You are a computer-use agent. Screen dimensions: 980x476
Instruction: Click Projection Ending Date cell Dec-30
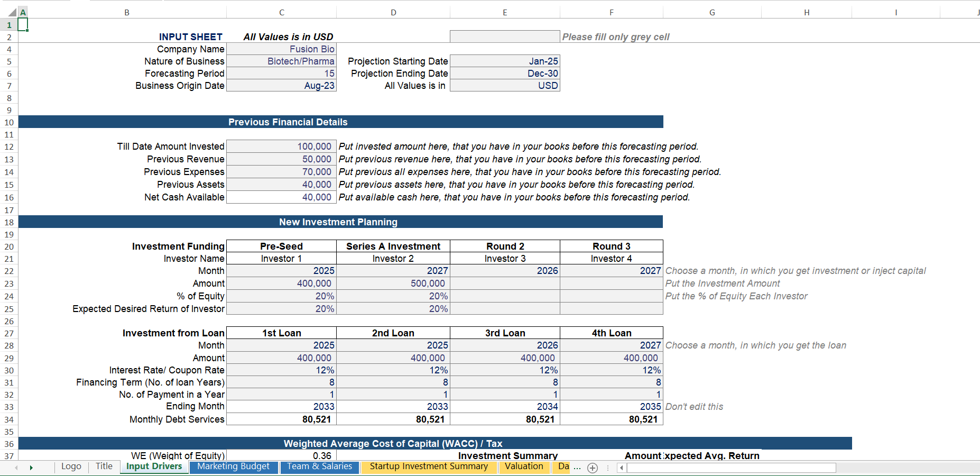(505, 74)
